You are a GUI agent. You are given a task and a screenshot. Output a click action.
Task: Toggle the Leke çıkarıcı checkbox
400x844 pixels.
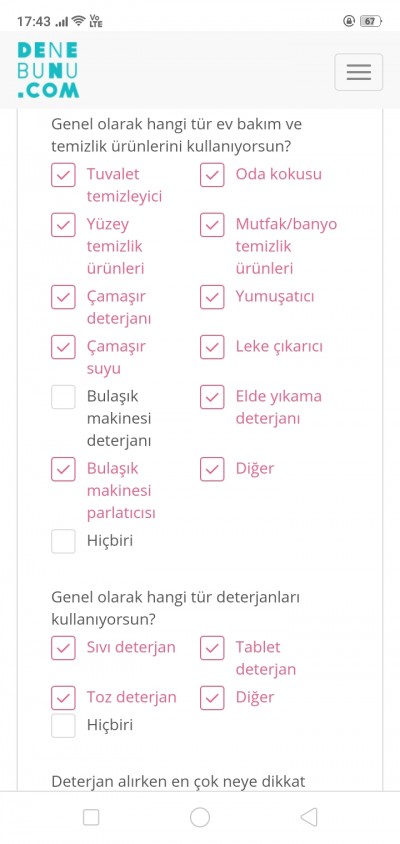click(212, 347)
